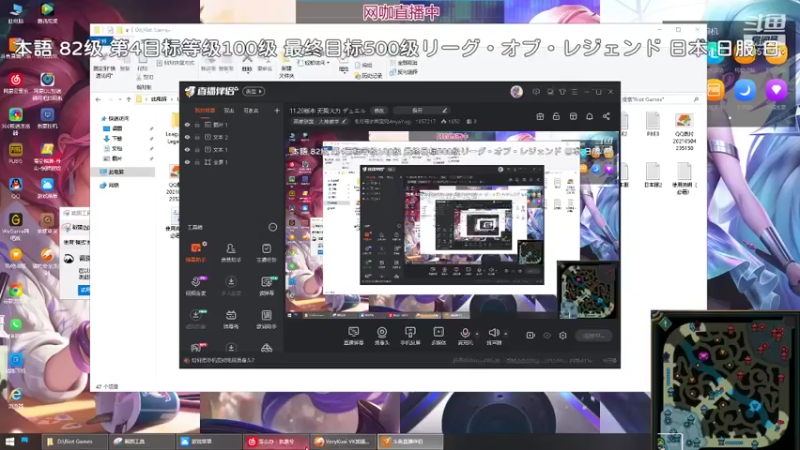Click the screen capture source icon
The image size is (800, 450).
pyautogui.click(x=354, y=333)
